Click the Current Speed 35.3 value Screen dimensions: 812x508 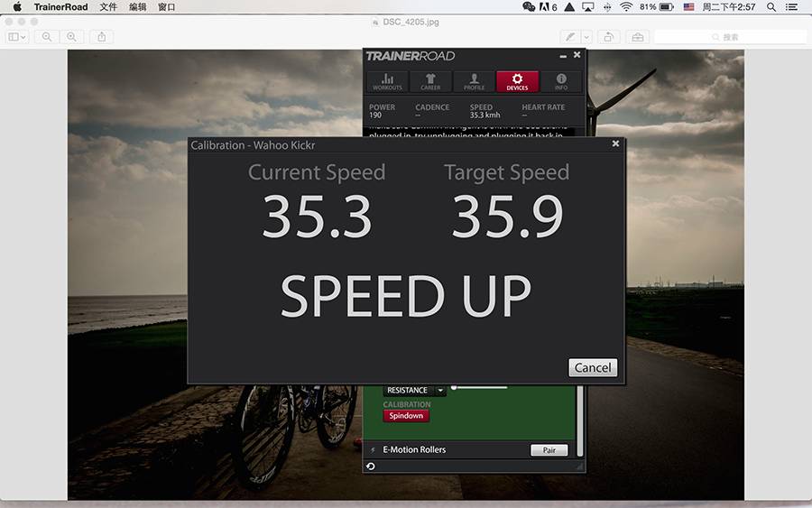click(317, 216)
